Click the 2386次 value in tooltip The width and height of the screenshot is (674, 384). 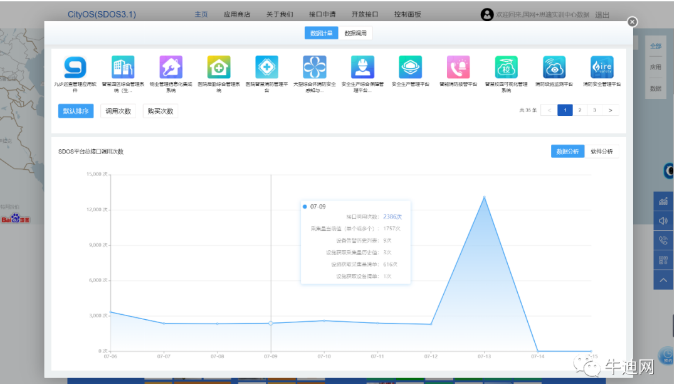point(392,216)
